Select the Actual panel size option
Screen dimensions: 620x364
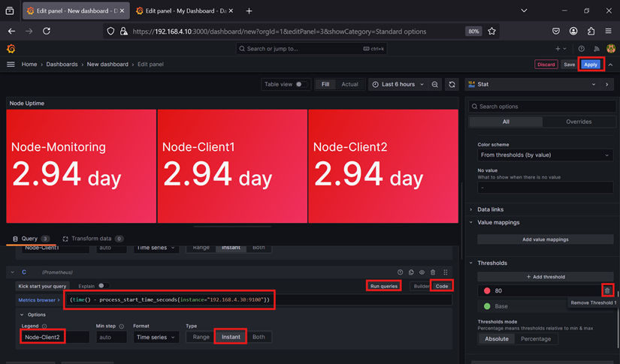point(349,85)
